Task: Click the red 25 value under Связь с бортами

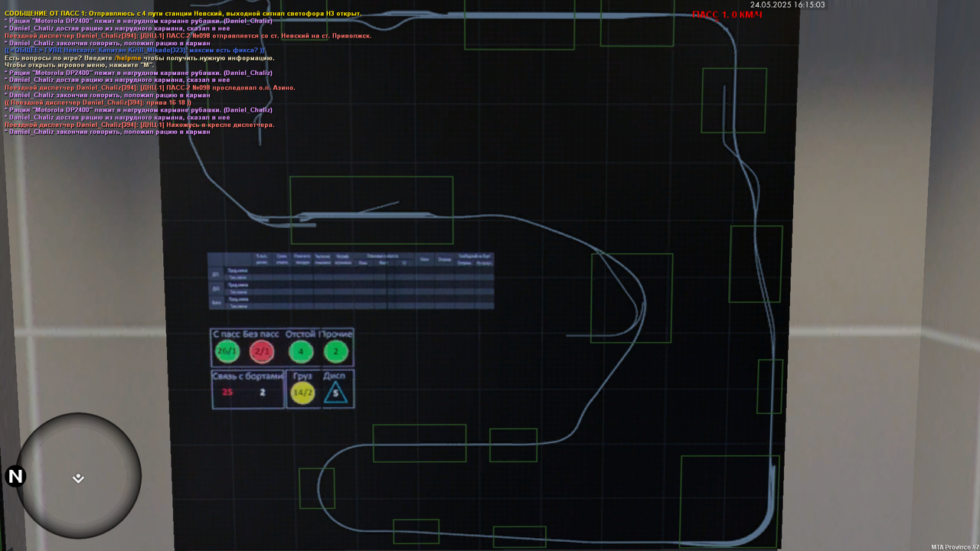Action: click(x=227, y=393)
